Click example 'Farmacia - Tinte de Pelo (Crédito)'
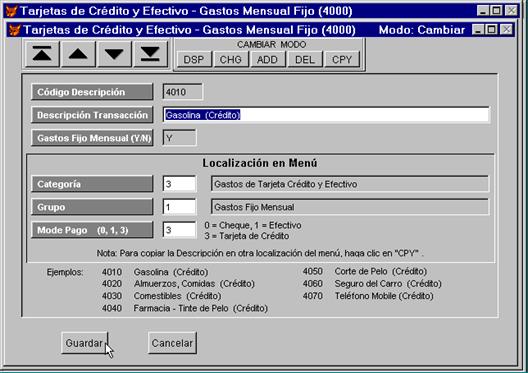The width and height of the screenshot is (528, 373). click(x=201, y=308)
